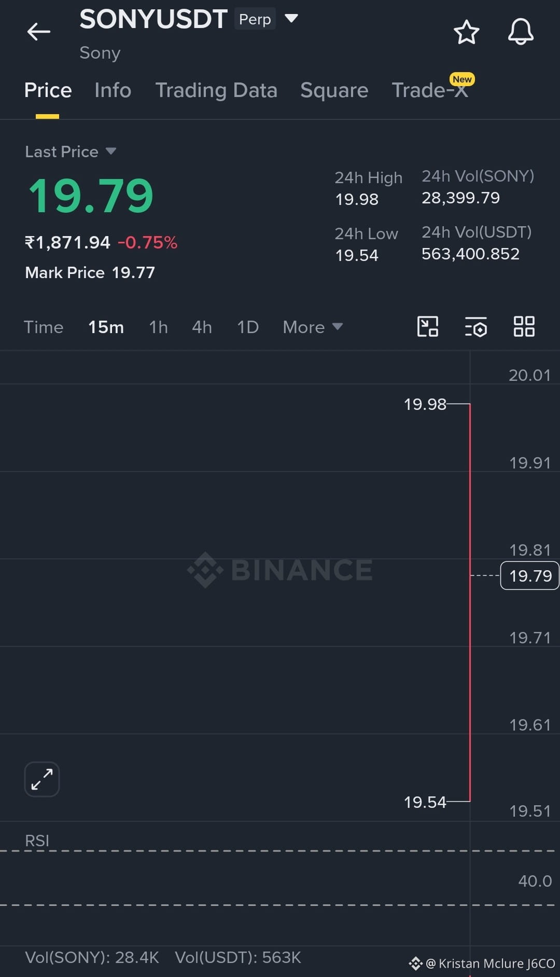Tap the back arrow icon
Viewport: 560px width, 977px height.
pos(38,32)
